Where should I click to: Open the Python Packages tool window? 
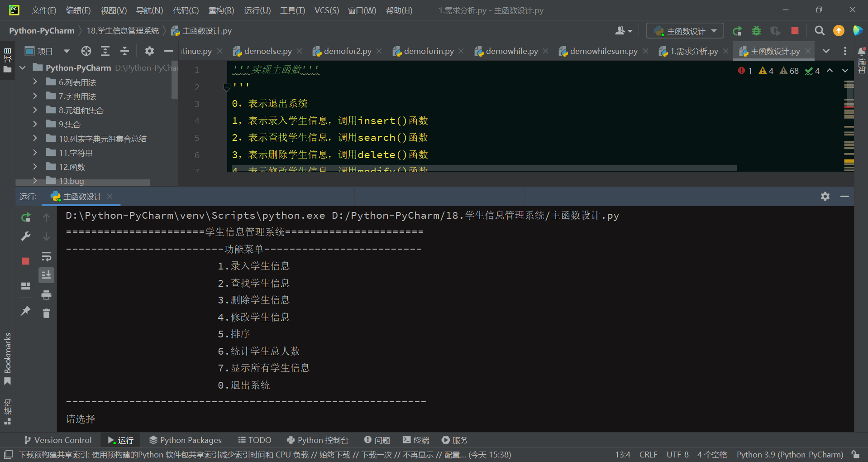tap(185, 440)
